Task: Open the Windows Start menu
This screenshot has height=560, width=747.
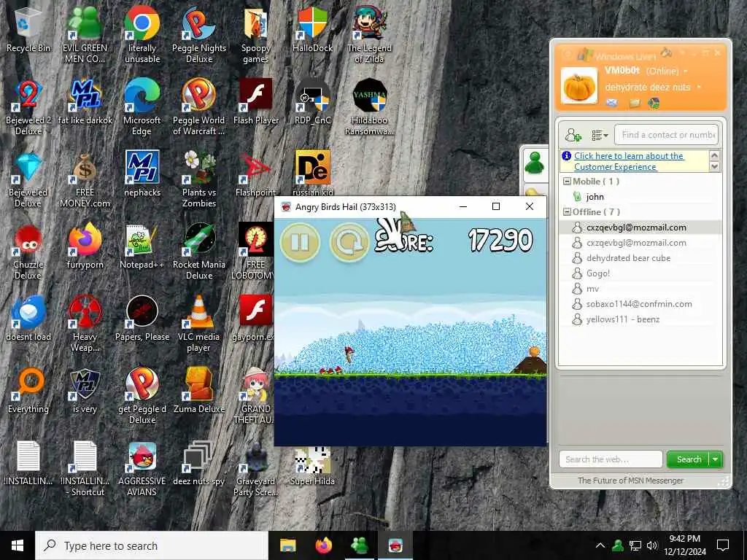Action: tap(18, 545)
